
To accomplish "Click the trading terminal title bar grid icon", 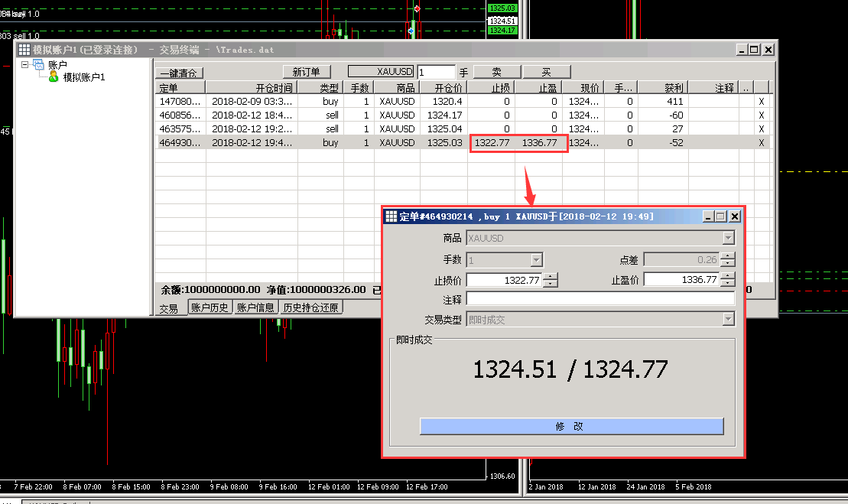I will 24,50.
